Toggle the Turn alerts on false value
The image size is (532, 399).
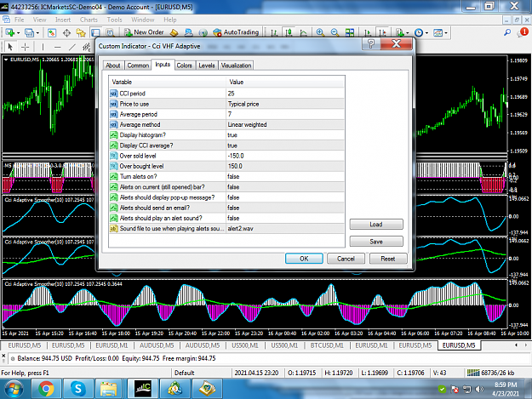[x=285, y=176]
